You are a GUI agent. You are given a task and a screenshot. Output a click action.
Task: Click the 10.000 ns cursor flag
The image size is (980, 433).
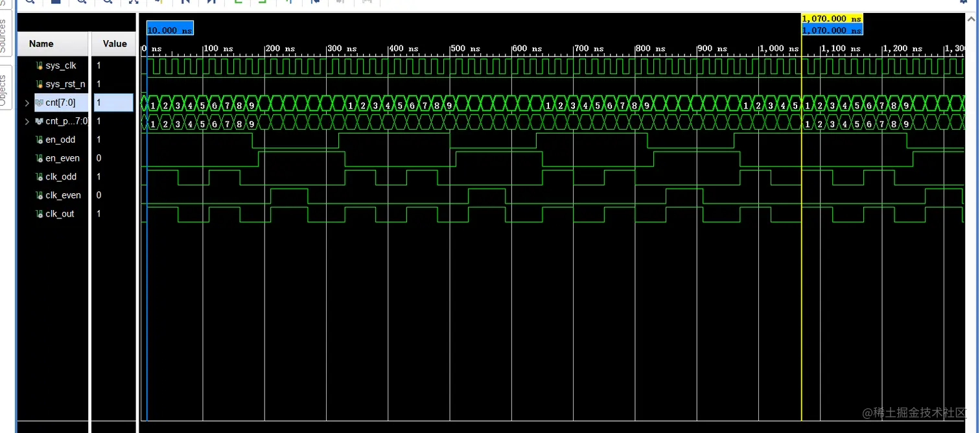[x=170, y=29]
